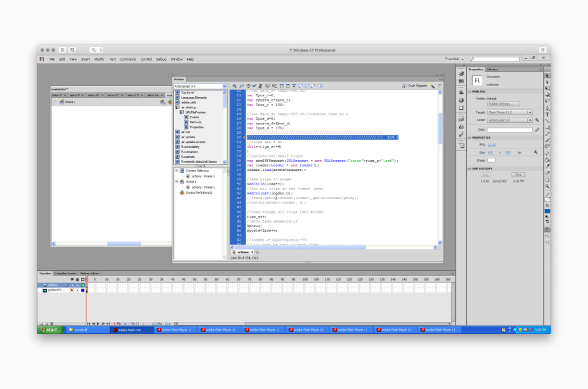The height and width of the screenshot is (389, 588).
Task: Click inside the Class input field
Action: click(x=510, y=130)
